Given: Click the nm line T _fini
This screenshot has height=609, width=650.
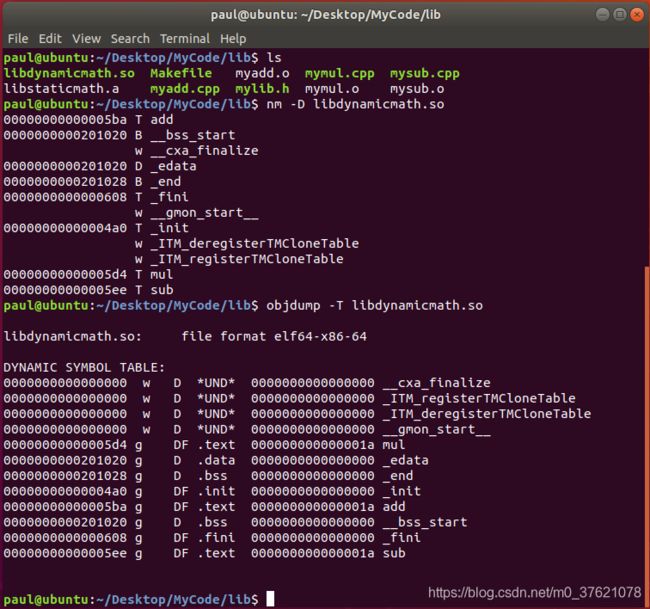Looking at the screenshot, I should [x=96, y=197].
